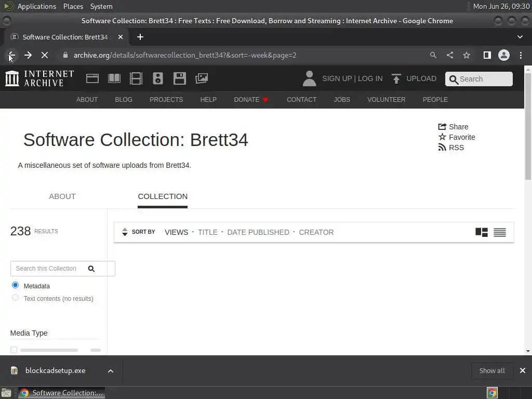
Task: Click the user silhouette icon
Action: (x=309, y=78)
